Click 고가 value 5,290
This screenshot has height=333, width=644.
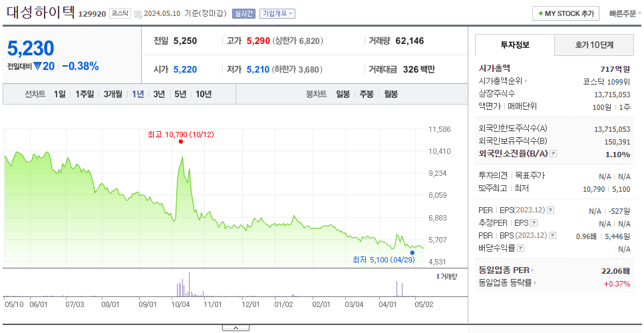(258, 41)
